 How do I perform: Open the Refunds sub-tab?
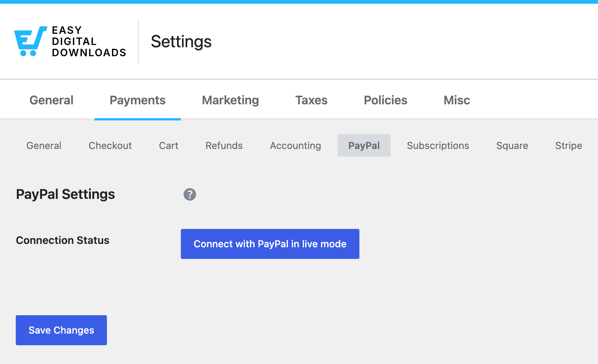click(224, 146)
